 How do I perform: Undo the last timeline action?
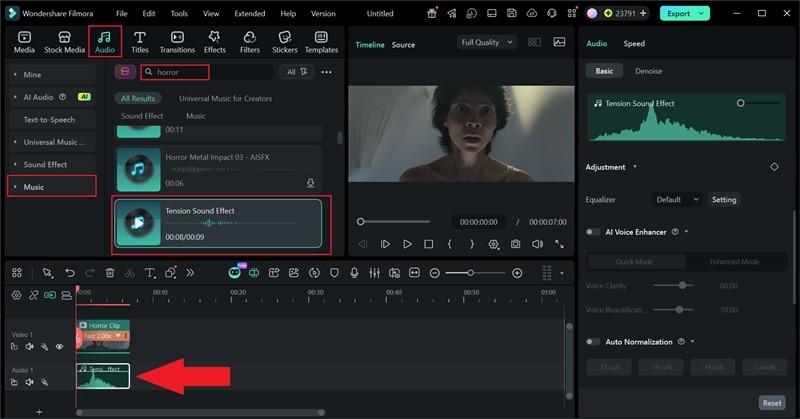(70, 273)
